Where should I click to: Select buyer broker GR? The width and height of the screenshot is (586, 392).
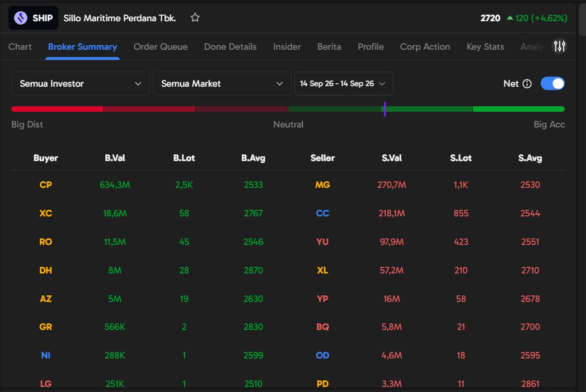tap(45, 327)
